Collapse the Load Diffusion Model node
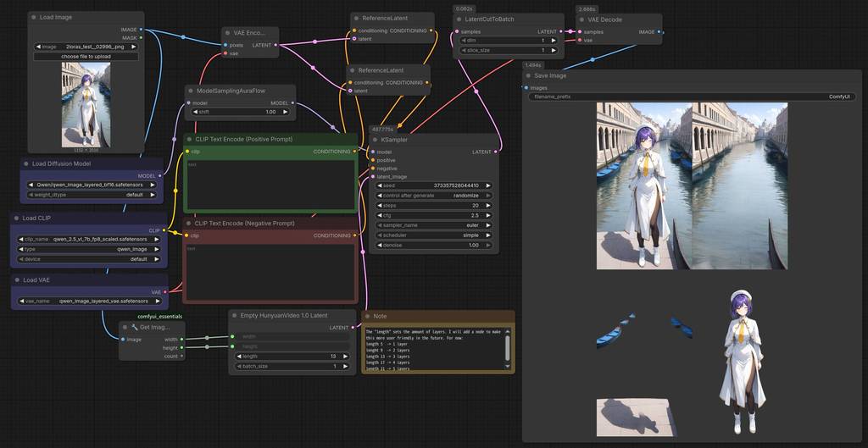Screen dimensions: 868x448 coord(25,163)
